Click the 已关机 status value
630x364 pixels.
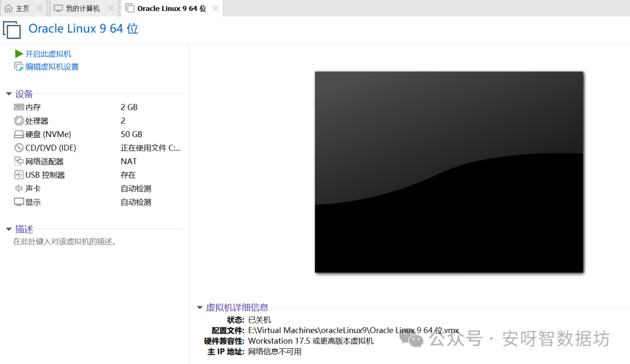tap(260, 320)
